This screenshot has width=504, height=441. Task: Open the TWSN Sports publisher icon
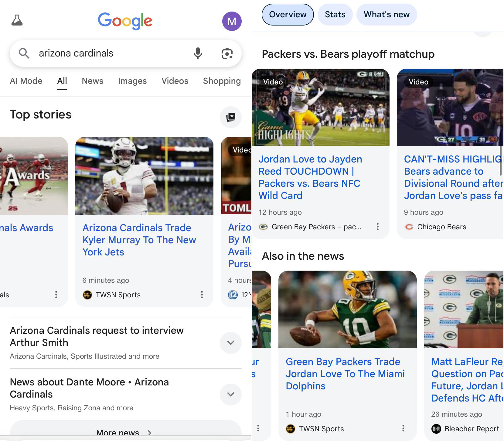tap(87, 295)
